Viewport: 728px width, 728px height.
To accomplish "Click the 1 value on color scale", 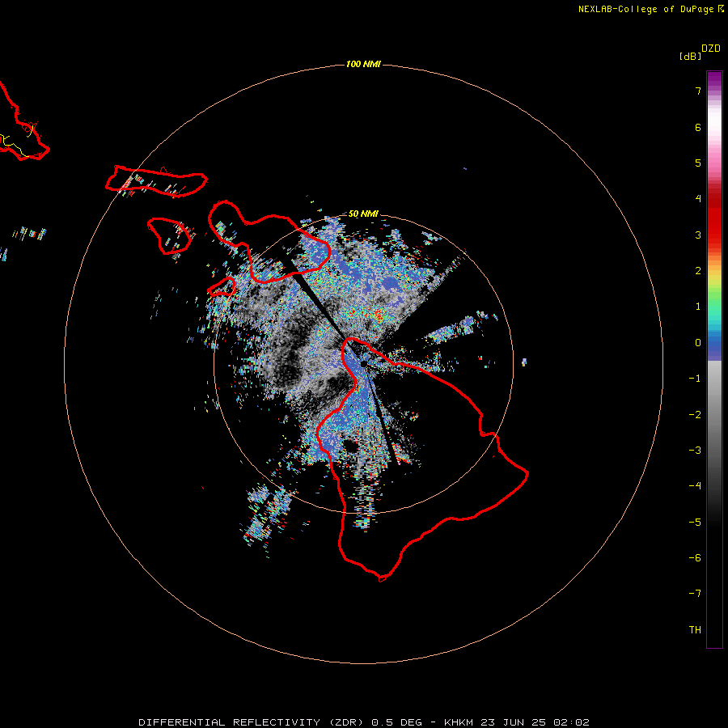I will click(x=698, y=307).
